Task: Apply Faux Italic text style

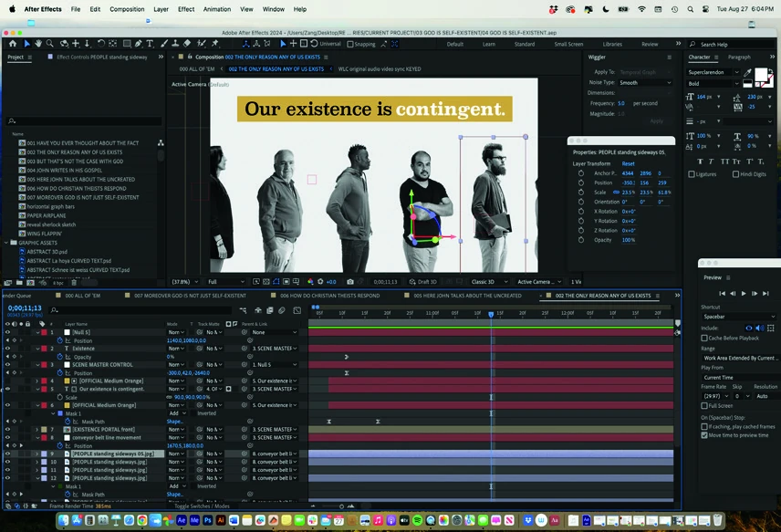Action: pyautogui.click(x=712, y=162)
